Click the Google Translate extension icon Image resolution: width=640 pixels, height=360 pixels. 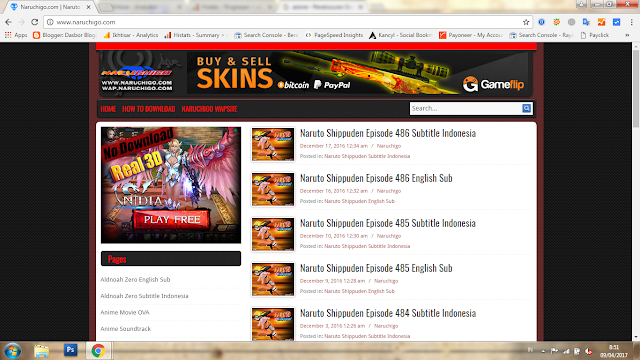coord(586,22)
